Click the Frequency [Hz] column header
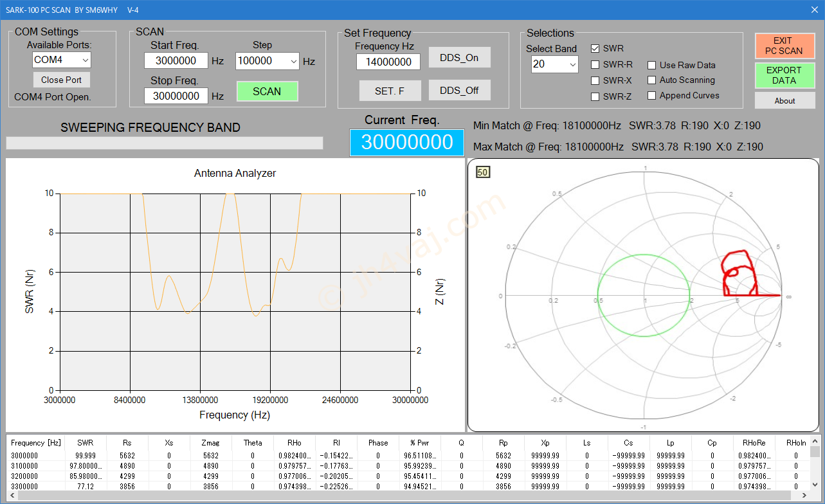The height and width of the screenshot is (504, 825). (x=36, y=442)
